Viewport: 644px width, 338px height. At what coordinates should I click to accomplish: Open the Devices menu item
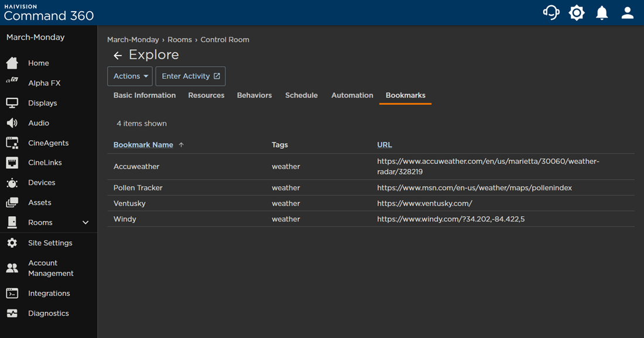(x=42, y=183)
